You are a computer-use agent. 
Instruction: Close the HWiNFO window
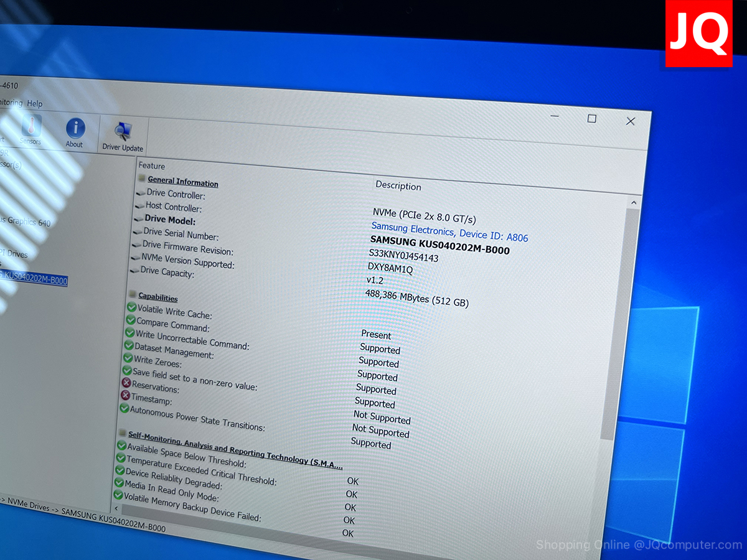pyautogui.click(x=631, y=121)
